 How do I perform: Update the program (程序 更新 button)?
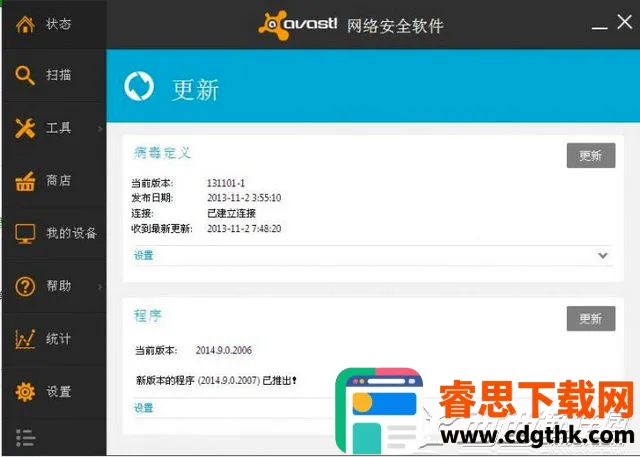[591, 318]
